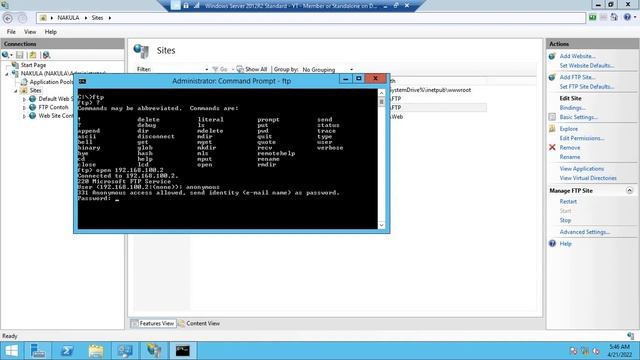The height and width of the screenshot is (360, 640).
Task: Switch to Features View tab
Action: (153, 324)
